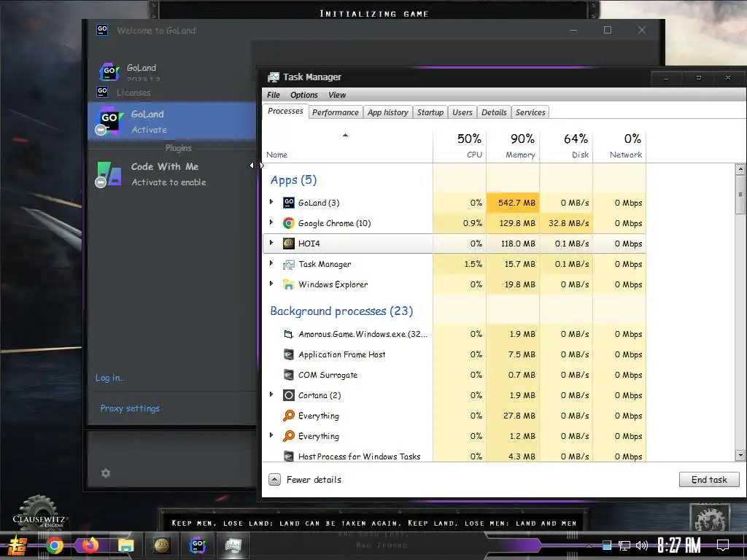
Task: Expand the Task Manager process entry
Action: (x=271, y=263)
